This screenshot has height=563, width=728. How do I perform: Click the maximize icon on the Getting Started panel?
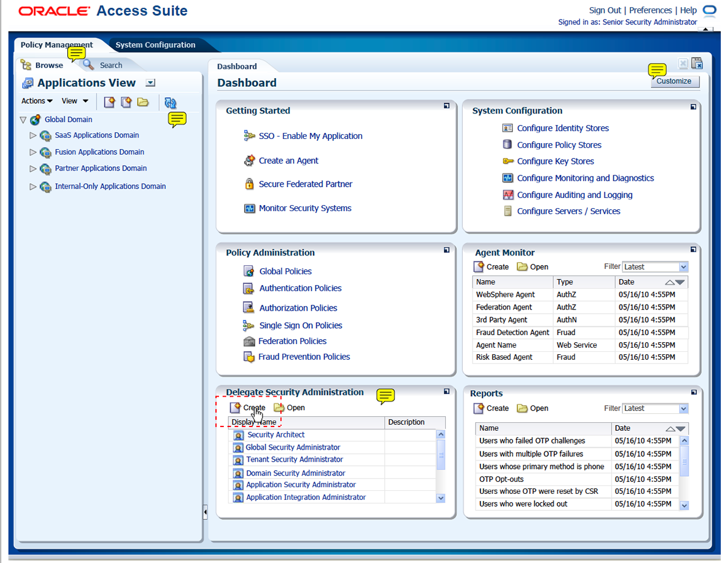[x=447, y=106]
